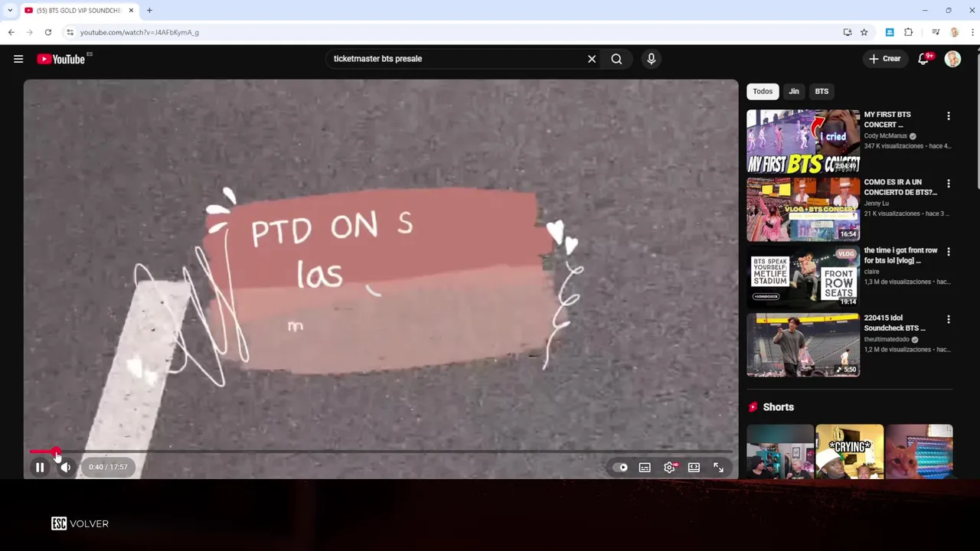Select the BTS filter chip
This screenshot has height=551, width=980.
(822, 91)
